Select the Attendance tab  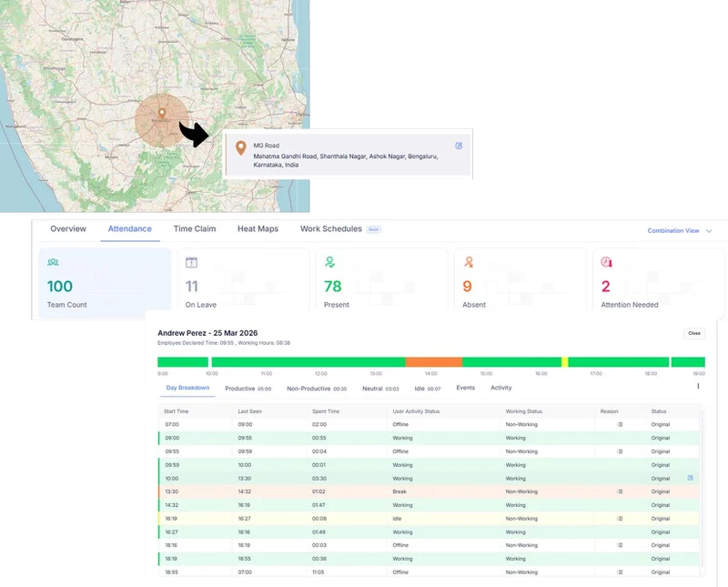coord(130,229)
